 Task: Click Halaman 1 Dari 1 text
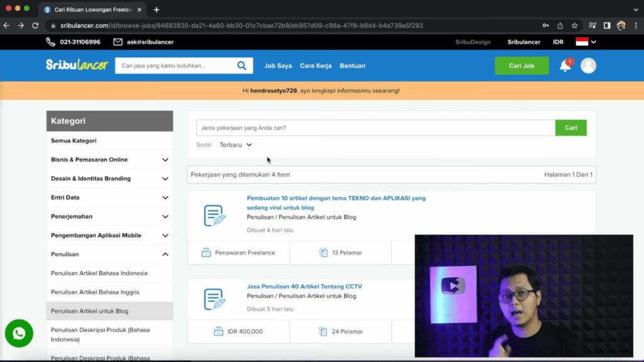click(568, 175)
